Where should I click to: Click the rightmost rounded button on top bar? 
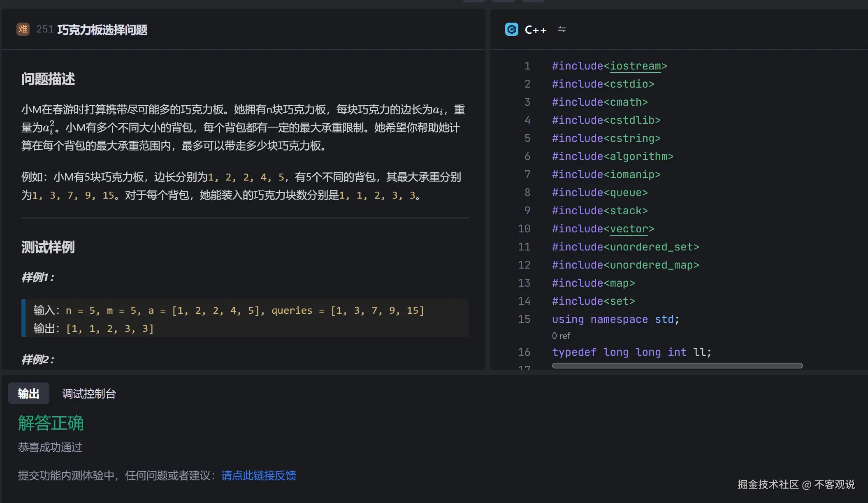pyautogui.click(x=533, y=1)
